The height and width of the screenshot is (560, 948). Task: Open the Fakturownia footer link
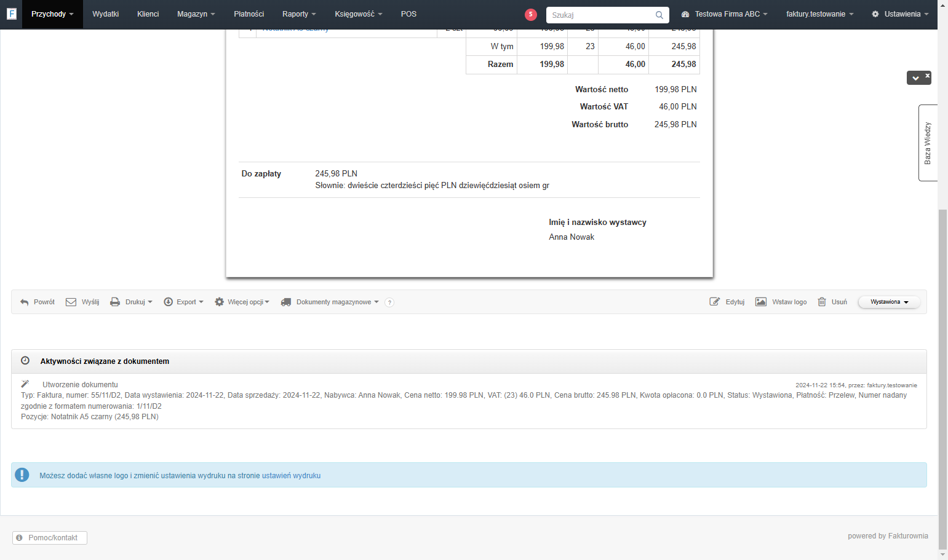(x=908, y=536)
